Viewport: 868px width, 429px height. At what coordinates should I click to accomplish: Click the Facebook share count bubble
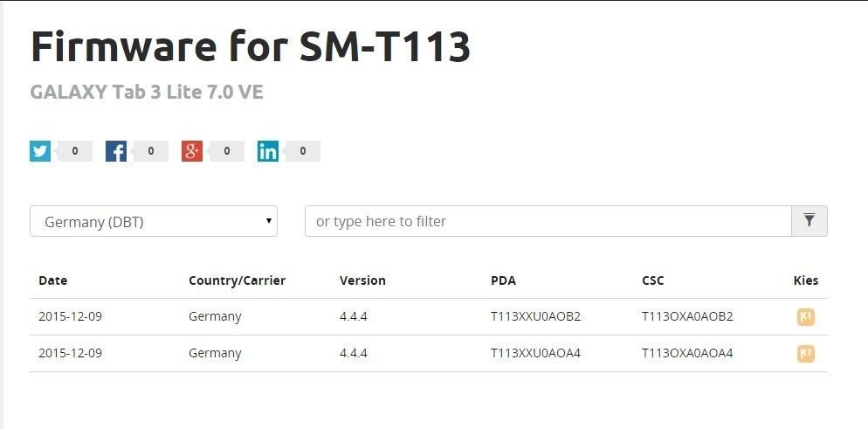(150, 151)
